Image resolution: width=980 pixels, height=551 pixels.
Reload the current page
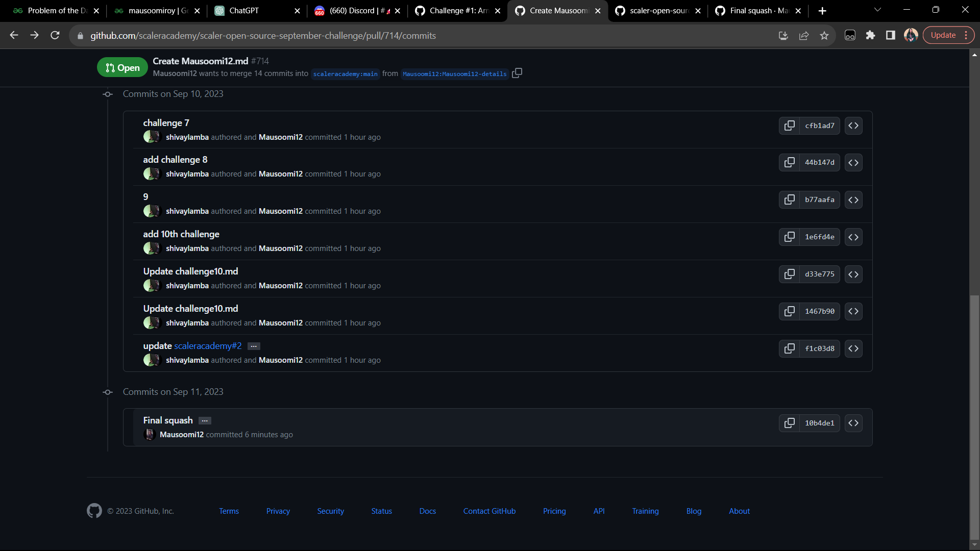pyautogui.click(x=55, y=35)
